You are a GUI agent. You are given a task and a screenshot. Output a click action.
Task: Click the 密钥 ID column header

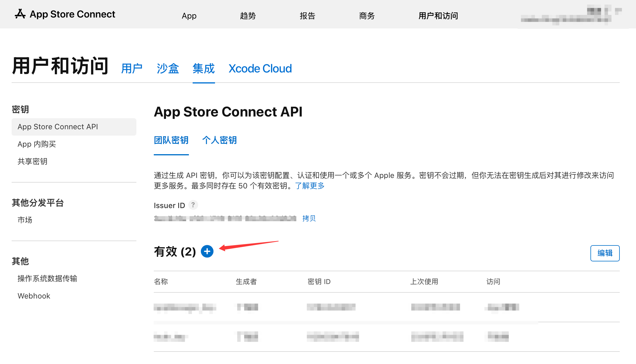319,281
